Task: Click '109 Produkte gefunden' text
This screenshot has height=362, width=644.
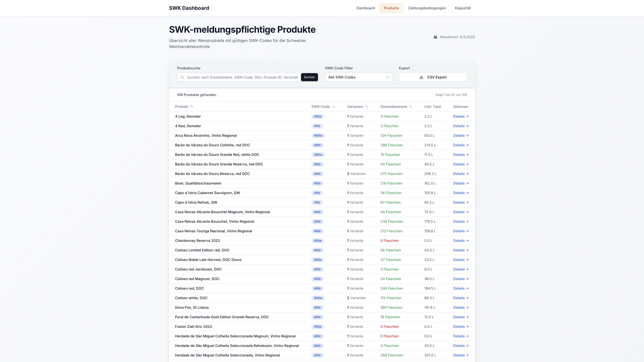Action: 196,95
